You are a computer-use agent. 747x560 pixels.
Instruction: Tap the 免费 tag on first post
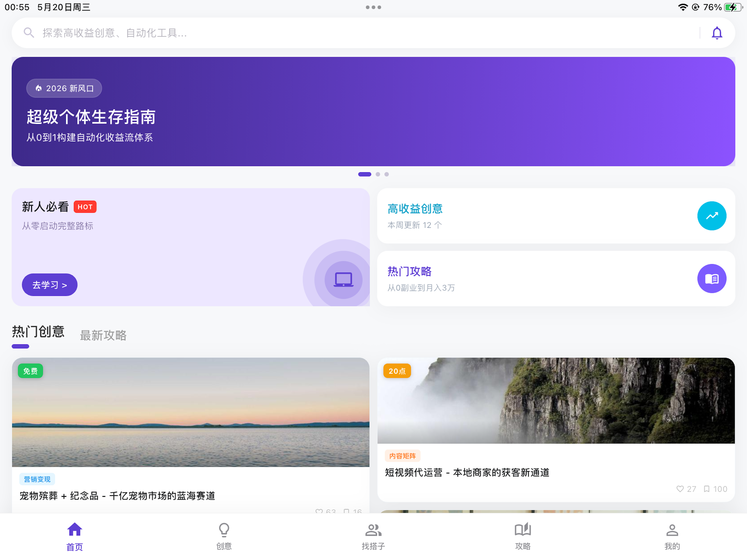click(x=30, y=371)
